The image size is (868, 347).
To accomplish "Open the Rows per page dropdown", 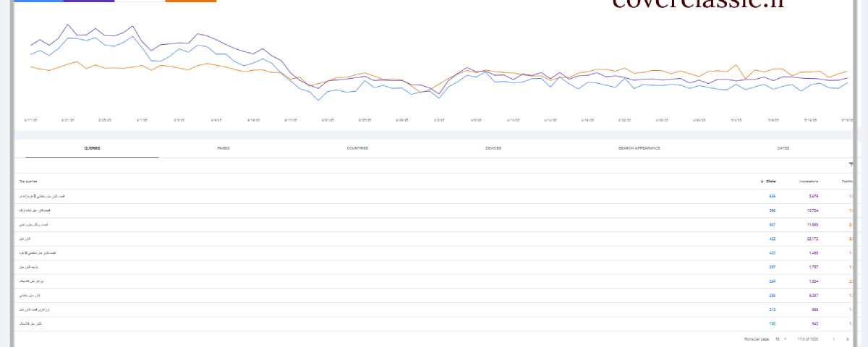I will coord(780,338).
